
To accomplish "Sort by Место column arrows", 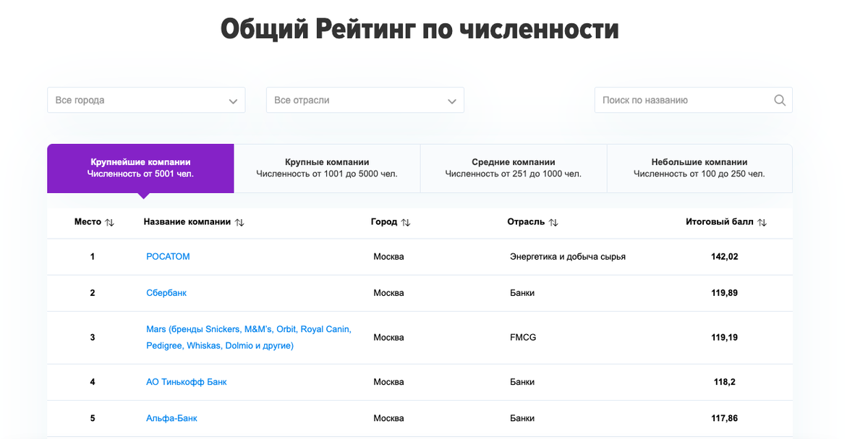I will [x=110, y=223].
